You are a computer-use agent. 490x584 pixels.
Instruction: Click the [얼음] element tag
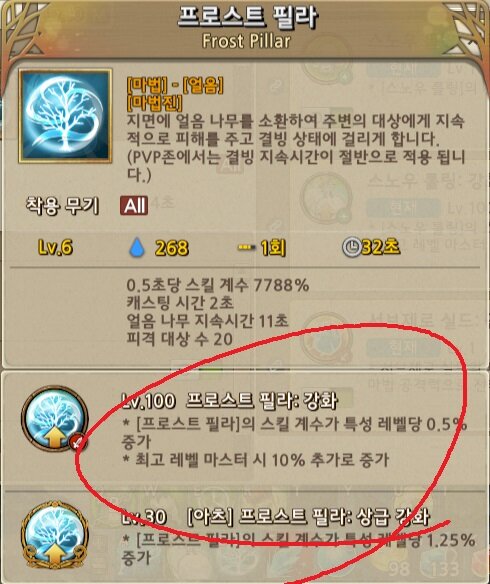pyautogui.click(x=203, y=86)
